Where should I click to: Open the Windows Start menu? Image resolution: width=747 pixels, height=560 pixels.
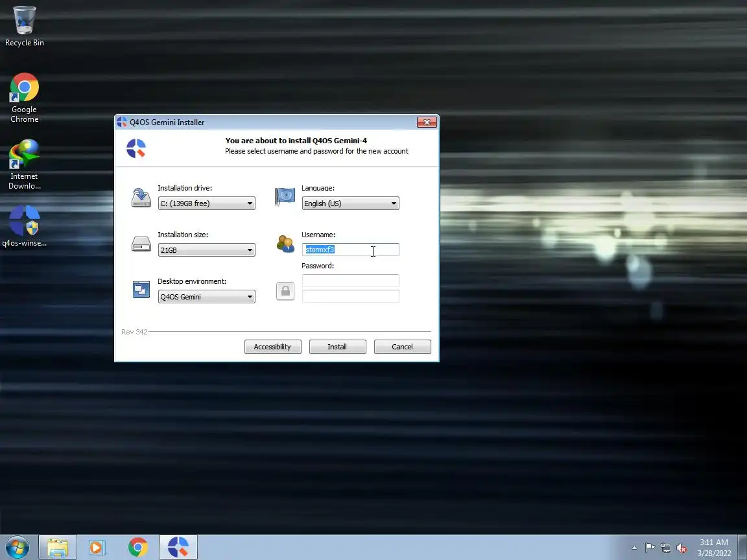pyautogui.click(x=17, y=548)
